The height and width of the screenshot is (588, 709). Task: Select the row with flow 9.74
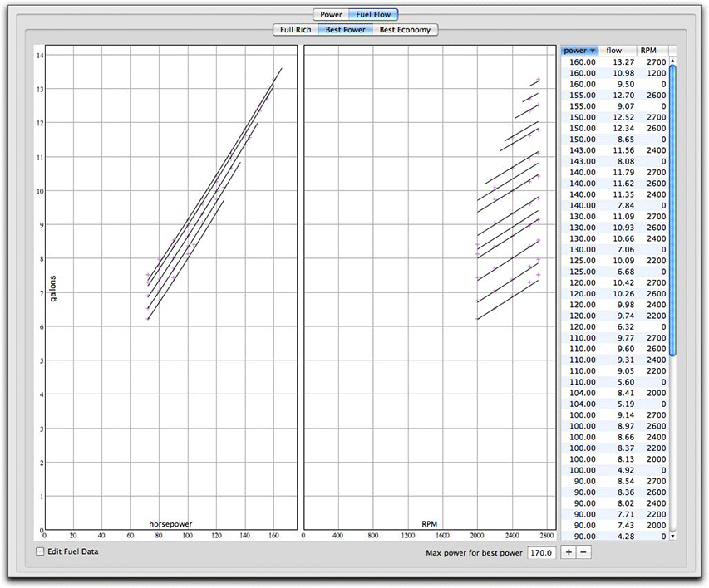coord(615,316)
